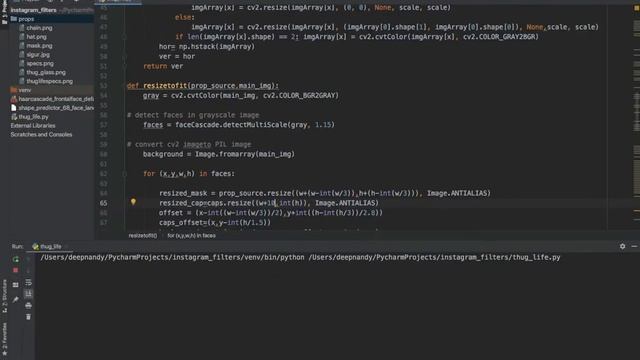This screenshot has width=640, height=360.
Task: Click the 'return ver' statement
Action: pos(163,66)
